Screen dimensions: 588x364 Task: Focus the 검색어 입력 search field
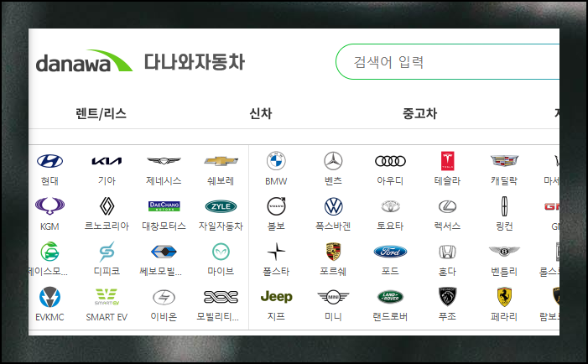point(447,62)
